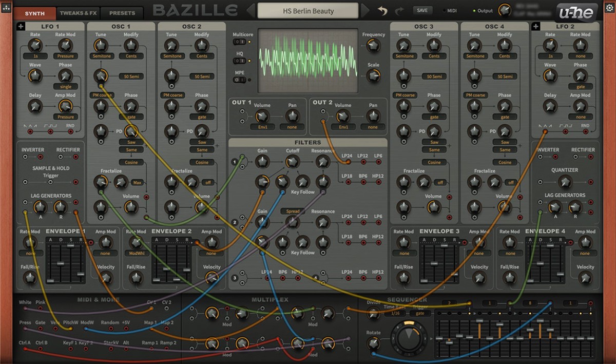Screen dimensions: 616x364
Task: Click the LFO 1 RND output jack
Action: pyautogui.click(x=70, y=132)
